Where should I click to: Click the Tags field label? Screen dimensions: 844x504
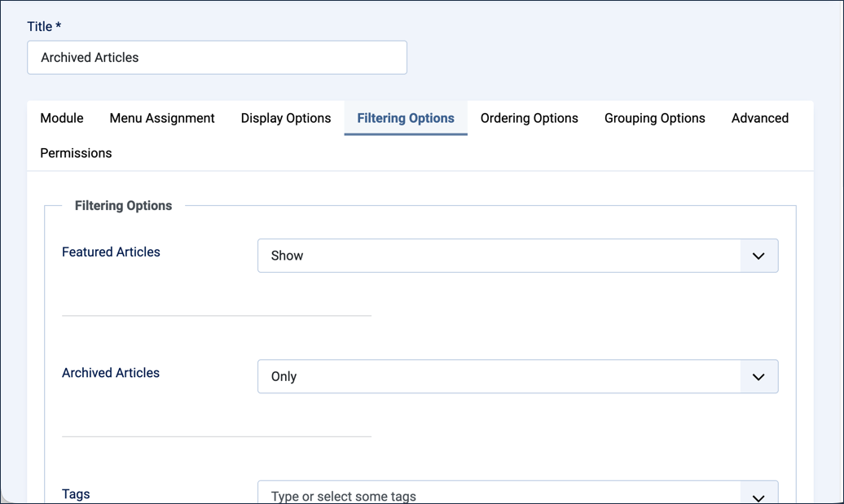click(x=76, y=493)
